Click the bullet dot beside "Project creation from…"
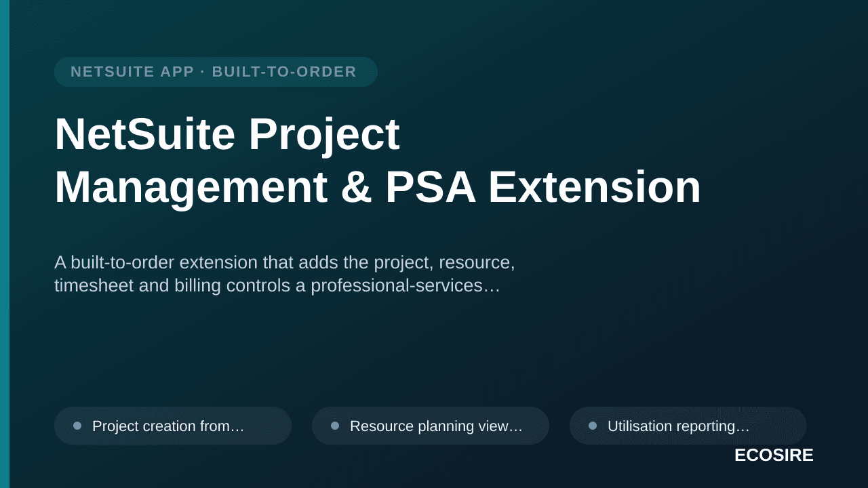 click(77, 426)
